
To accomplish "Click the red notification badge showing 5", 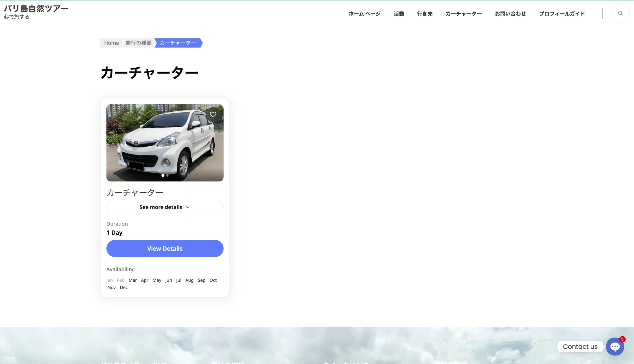I will point(622,339).
